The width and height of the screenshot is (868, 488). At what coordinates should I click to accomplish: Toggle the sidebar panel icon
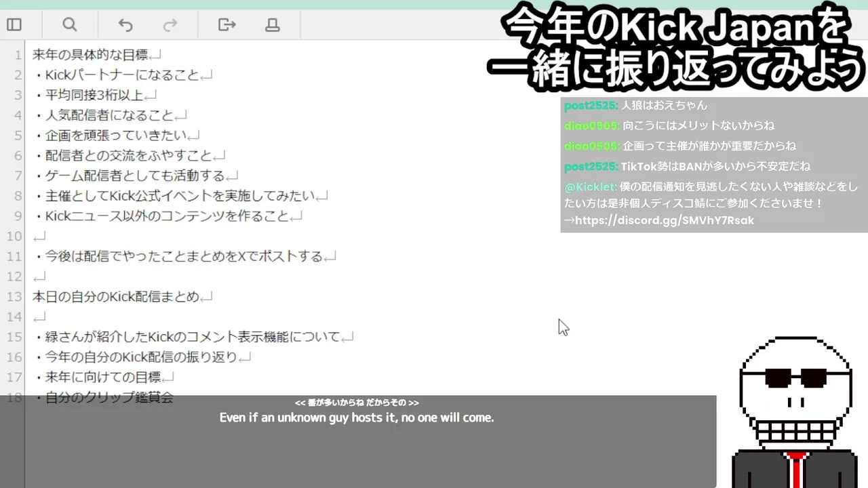[14, 25]
